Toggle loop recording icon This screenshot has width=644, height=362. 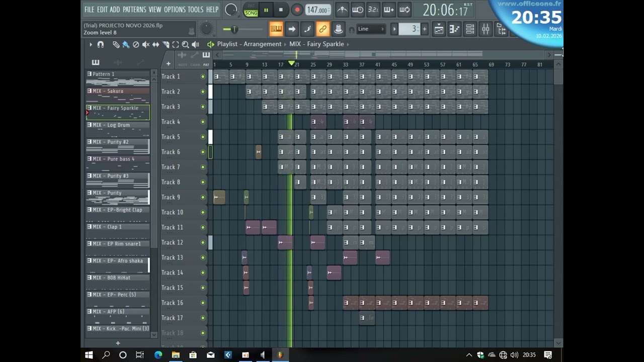point(405,10)
